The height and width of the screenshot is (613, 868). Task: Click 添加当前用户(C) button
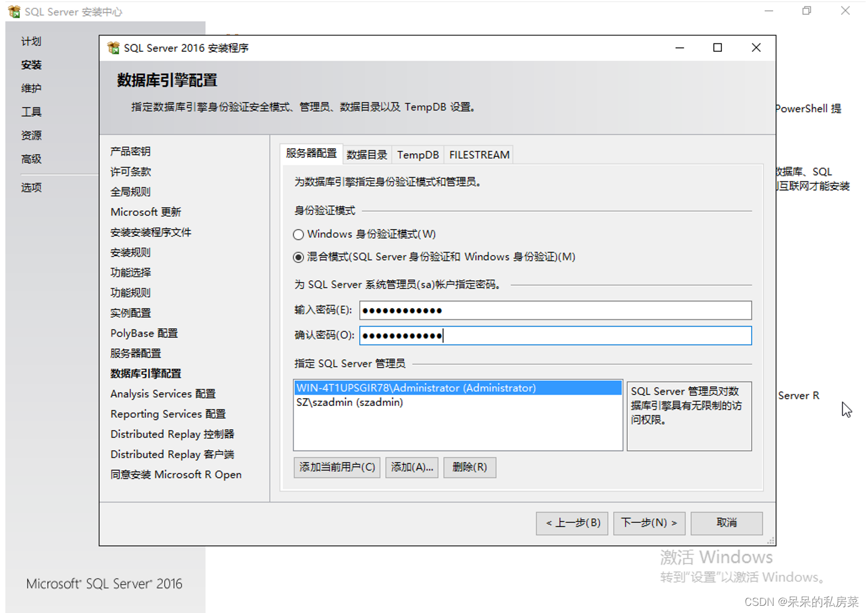coord(337,467)
